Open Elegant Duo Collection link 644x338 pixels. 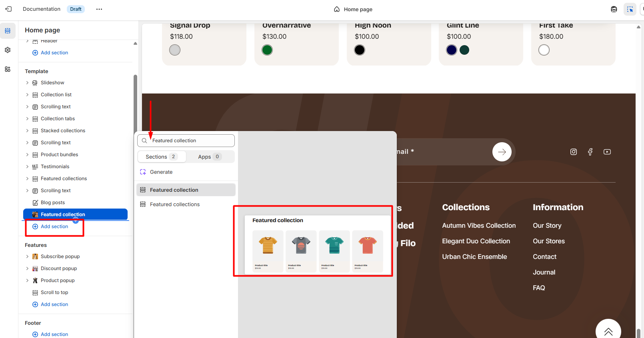pyautogui.click(x=476, y=241)
